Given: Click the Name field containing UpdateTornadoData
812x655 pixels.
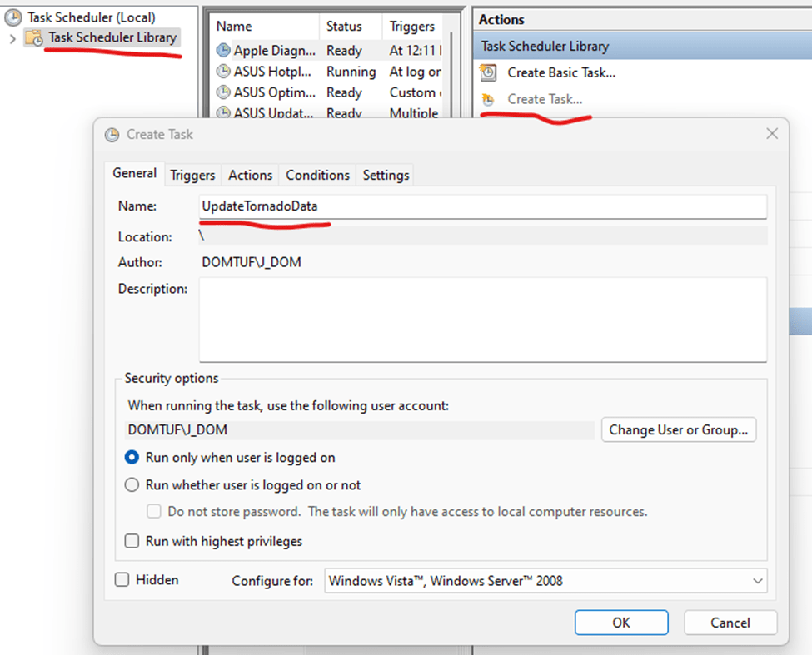Looking at the screenshot, I should click(x=482, y=206).
